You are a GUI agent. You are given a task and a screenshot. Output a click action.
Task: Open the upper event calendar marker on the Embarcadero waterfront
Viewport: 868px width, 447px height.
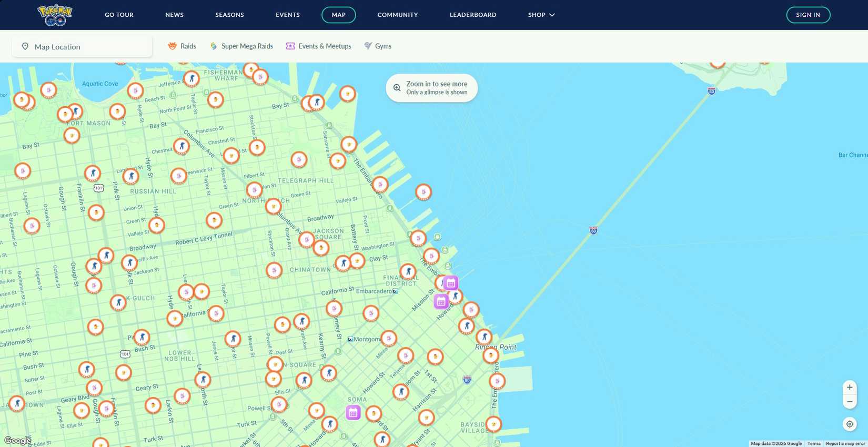(451, 283)
